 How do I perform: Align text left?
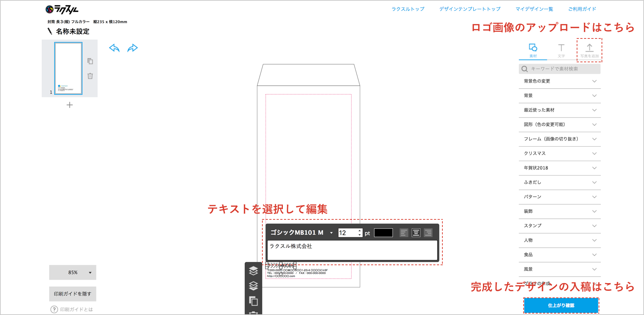[404, 233]
